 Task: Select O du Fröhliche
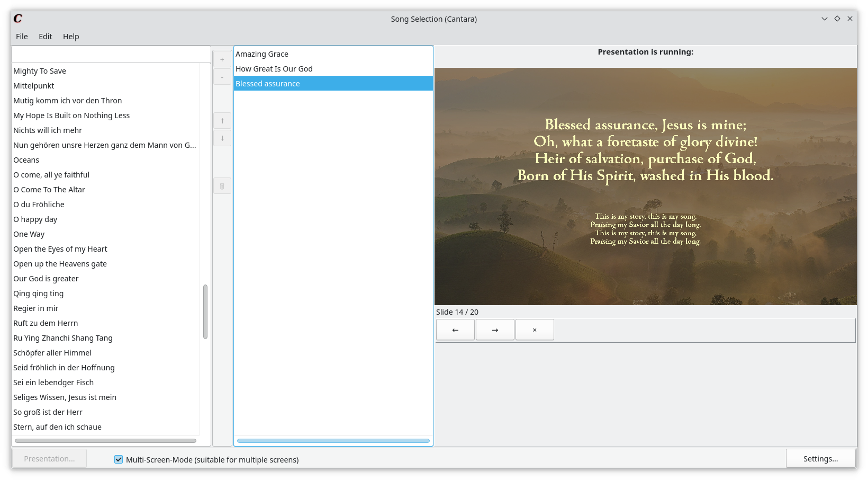pyautogui.click(x=105, y=205)
